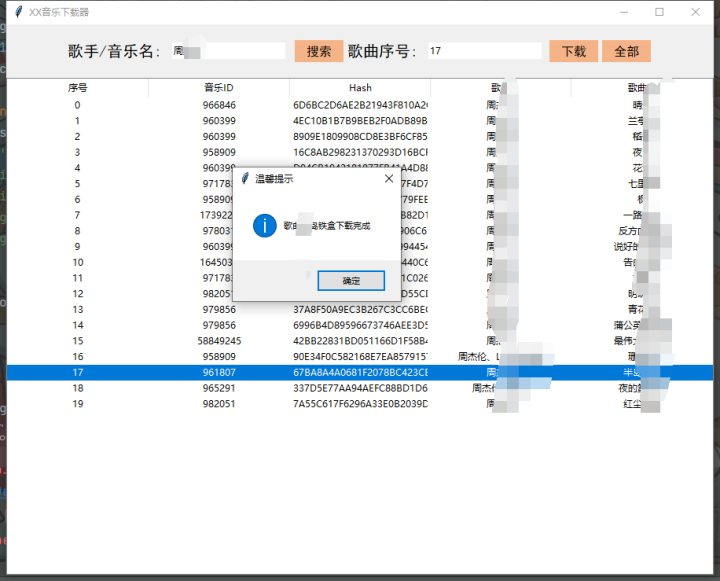Select hash 6996B4D89596673746AEE3D5 in row 14

coord(360,325)
